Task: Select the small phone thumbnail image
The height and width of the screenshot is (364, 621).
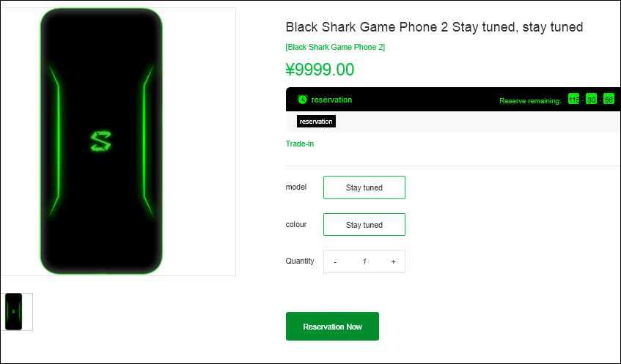Action: click(x=14, y=311)
